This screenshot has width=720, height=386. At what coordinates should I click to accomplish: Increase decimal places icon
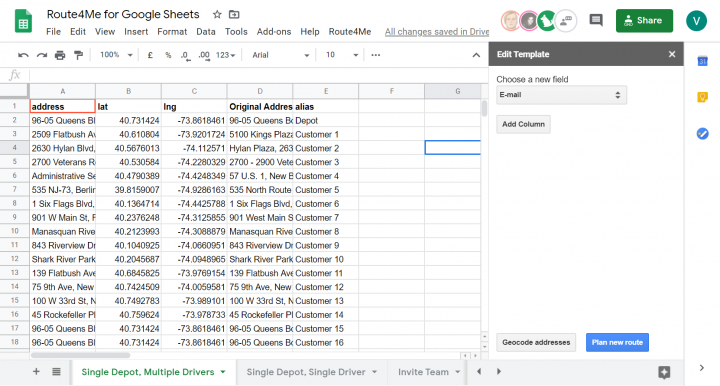[x=204, y=56]
